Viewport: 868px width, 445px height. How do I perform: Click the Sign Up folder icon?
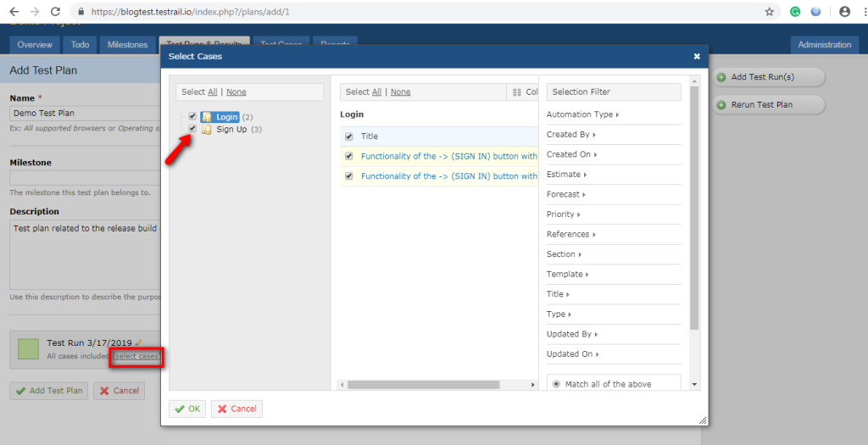pos(207,130)
